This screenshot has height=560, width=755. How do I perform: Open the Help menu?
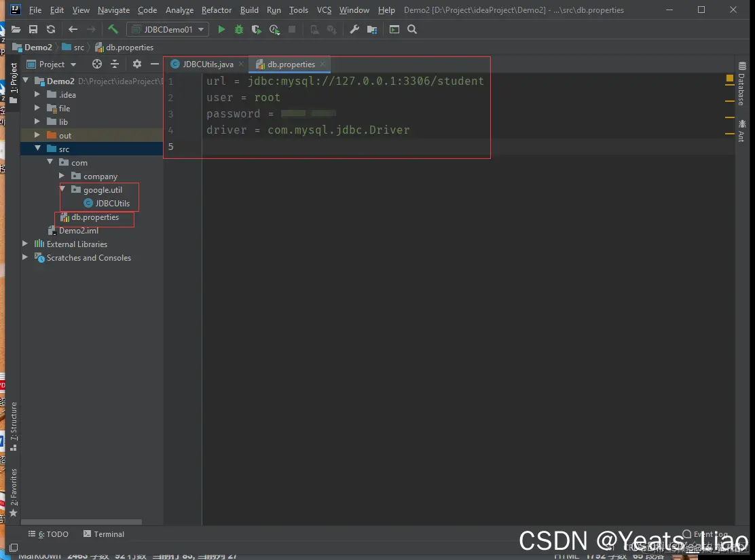pyautogui.click(x=386, y=10)
